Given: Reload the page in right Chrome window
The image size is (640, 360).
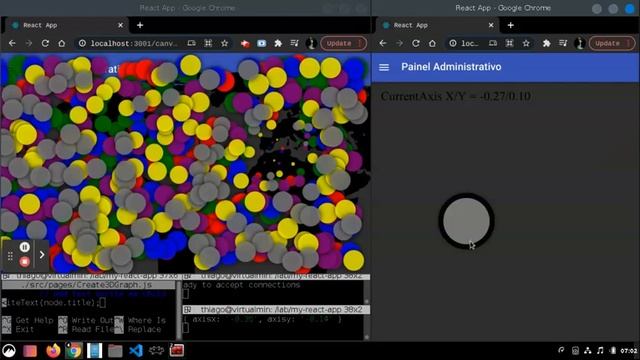Looking at the screenshot, I should click(x=416, y=43).
